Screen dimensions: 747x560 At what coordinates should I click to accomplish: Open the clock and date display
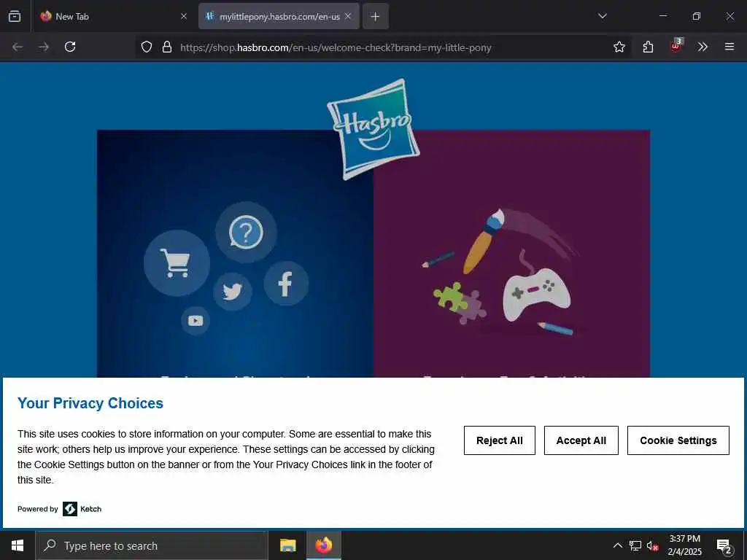pyautogui.click(x=684, y=545)
